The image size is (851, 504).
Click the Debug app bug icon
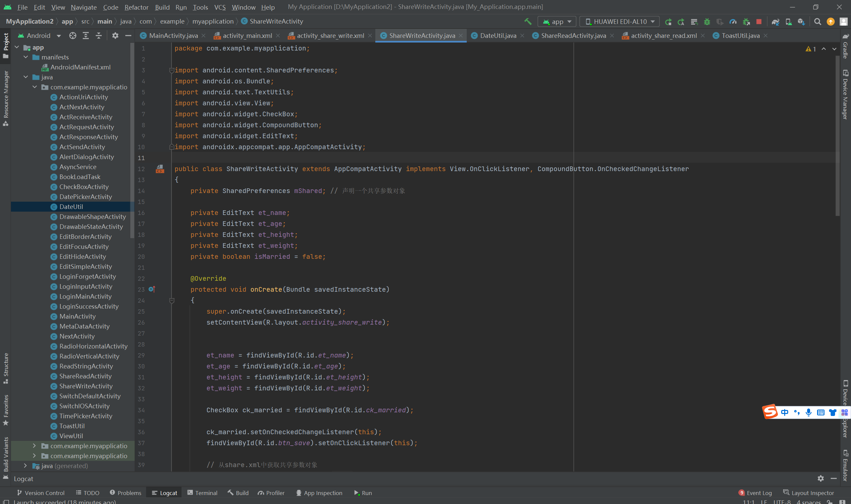707,21
